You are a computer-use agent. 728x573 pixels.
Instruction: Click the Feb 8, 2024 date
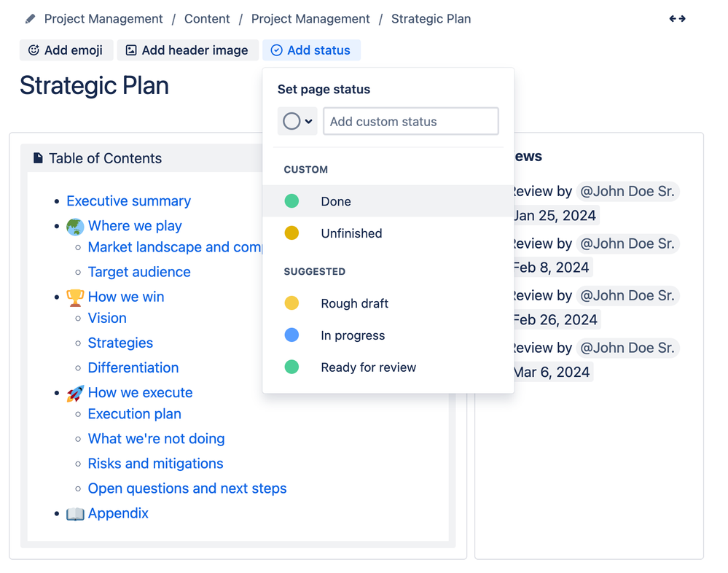click(552, 268)
